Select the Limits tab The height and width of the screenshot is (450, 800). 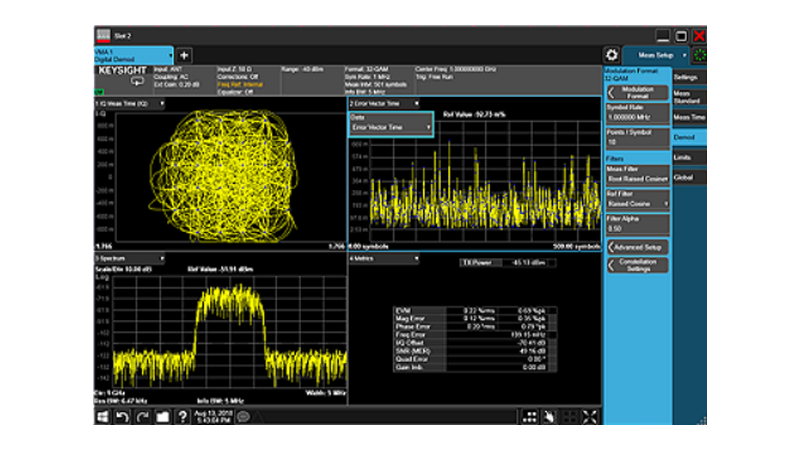688,157
